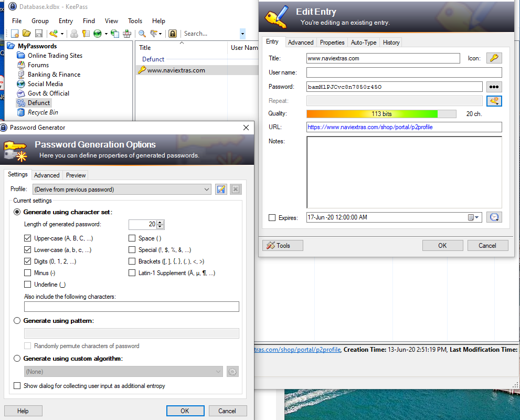520x420 pixels.
Task: Click the New database toolbar icon
Action: click(x=15, y=34)
